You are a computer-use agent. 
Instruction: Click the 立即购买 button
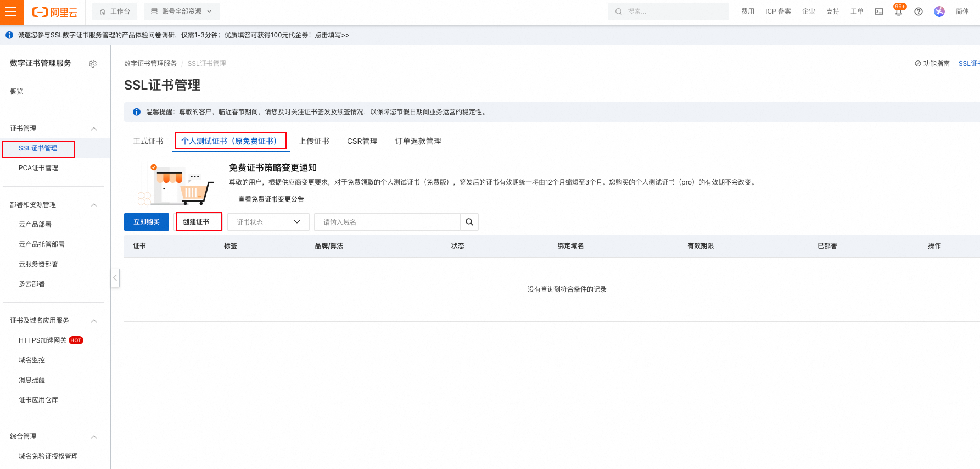(147, 222)
